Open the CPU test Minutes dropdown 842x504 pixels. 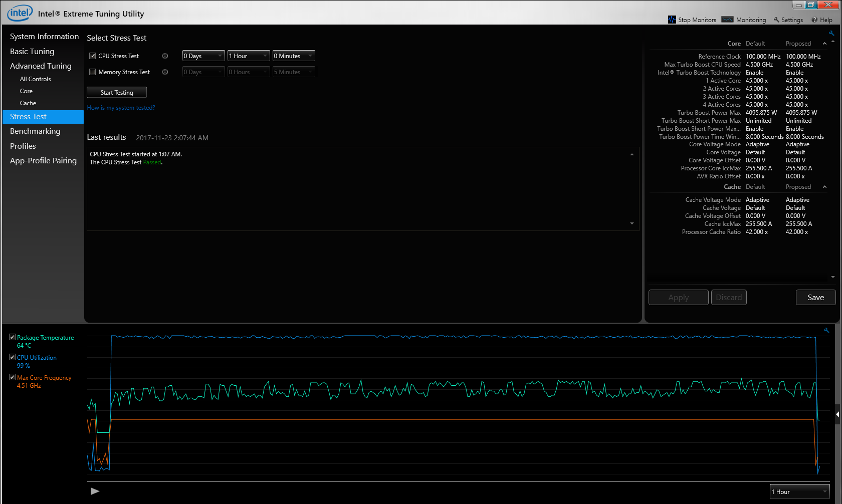[293, 56]
